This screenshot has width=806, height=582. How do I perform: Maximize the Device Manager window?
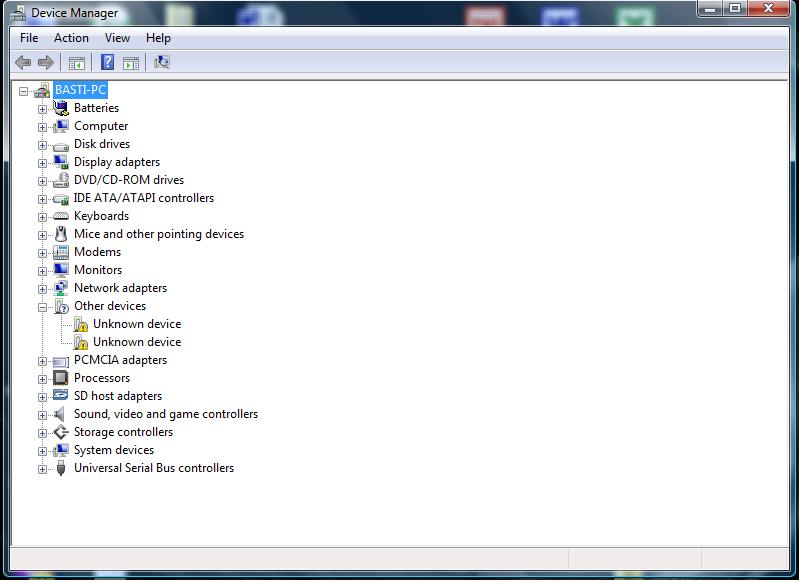[x=735, y=9]
